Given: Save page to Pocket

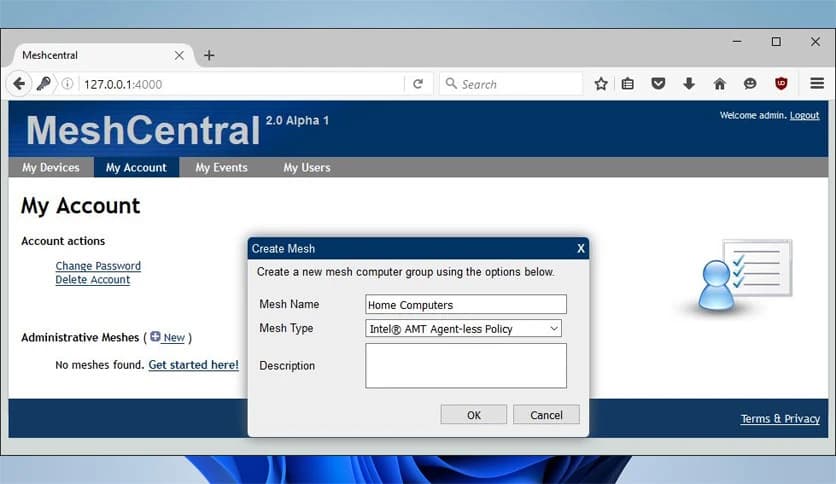Looking at the screenshot, I should (658, 84).
